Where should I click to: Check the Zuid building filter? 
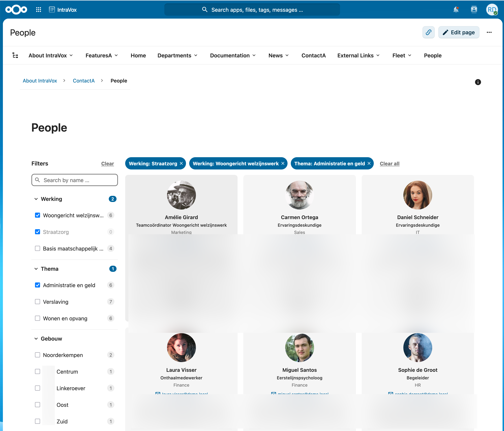point(38,421)
